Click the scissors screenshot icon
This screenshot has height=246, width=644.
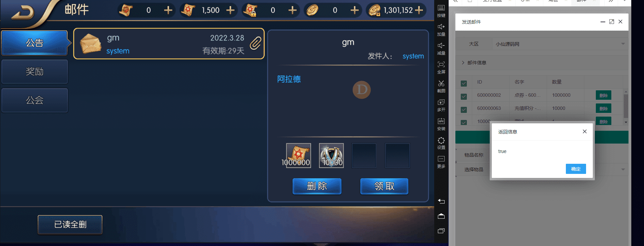click(441, 83)
